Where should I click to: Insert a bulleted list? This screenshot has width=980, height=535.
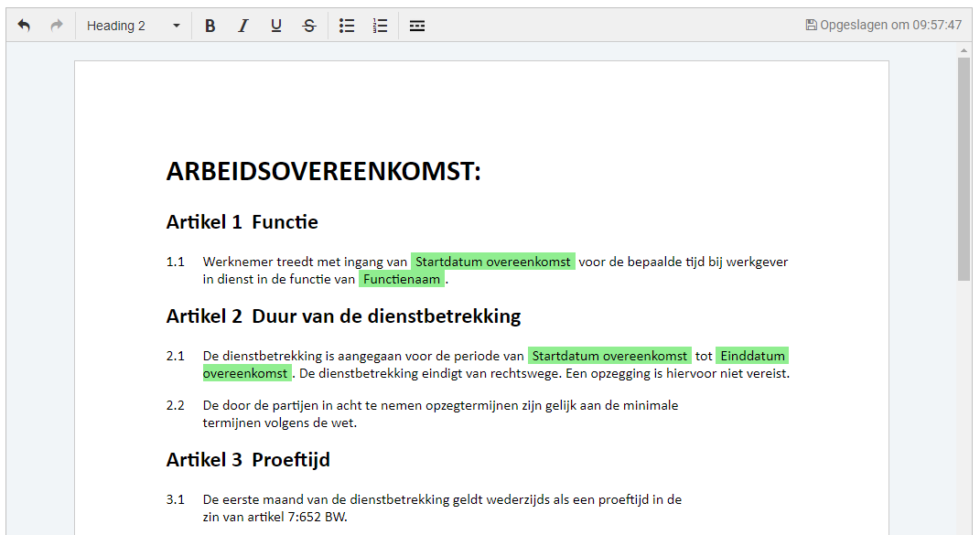click(x=347, y=26)
